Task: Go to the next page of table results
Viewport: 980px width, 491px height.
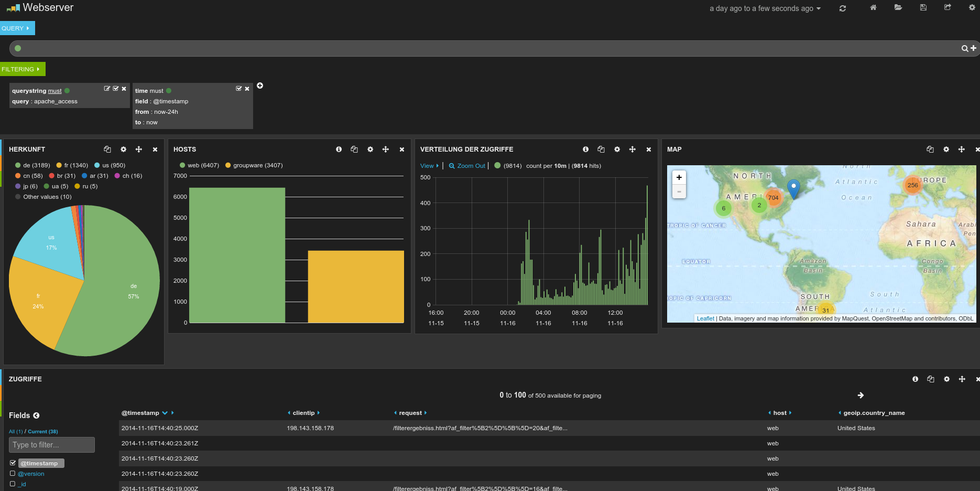Action: point(861,395)
